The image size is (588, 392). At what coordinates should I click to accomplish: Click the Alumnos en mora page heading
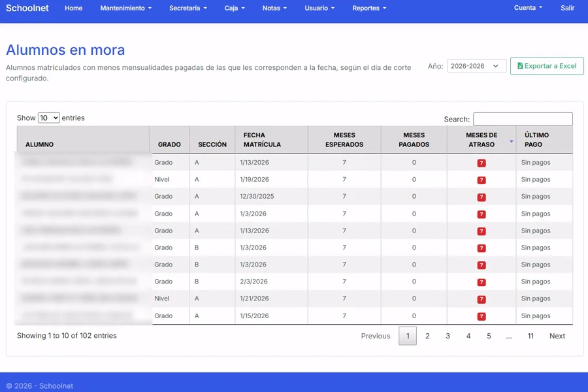pyautogui.click(x=65, y=50)
